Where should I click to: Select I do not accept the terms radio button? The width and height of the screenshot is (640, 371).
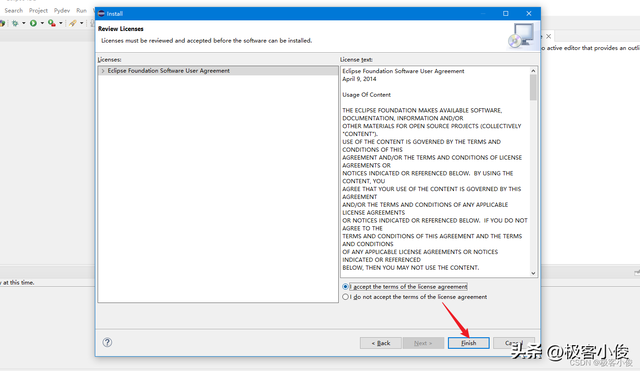[345, 297]
